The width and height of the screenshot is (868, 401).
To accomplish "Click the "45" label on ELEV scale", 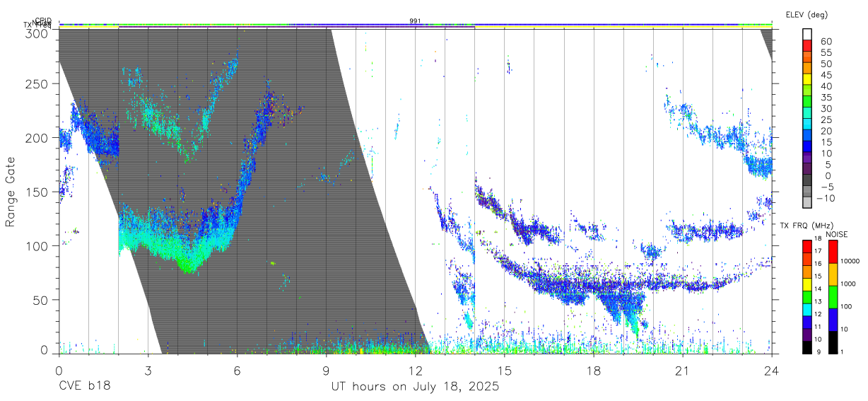I will click(825, 74).
